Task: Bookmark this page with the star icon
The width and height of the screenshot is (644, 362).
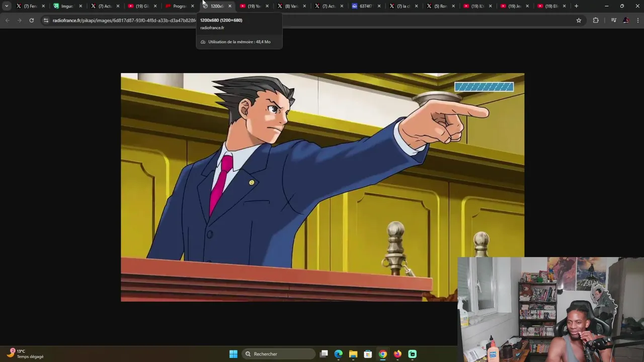Action: pyautogui.click(x=579, y=20)
